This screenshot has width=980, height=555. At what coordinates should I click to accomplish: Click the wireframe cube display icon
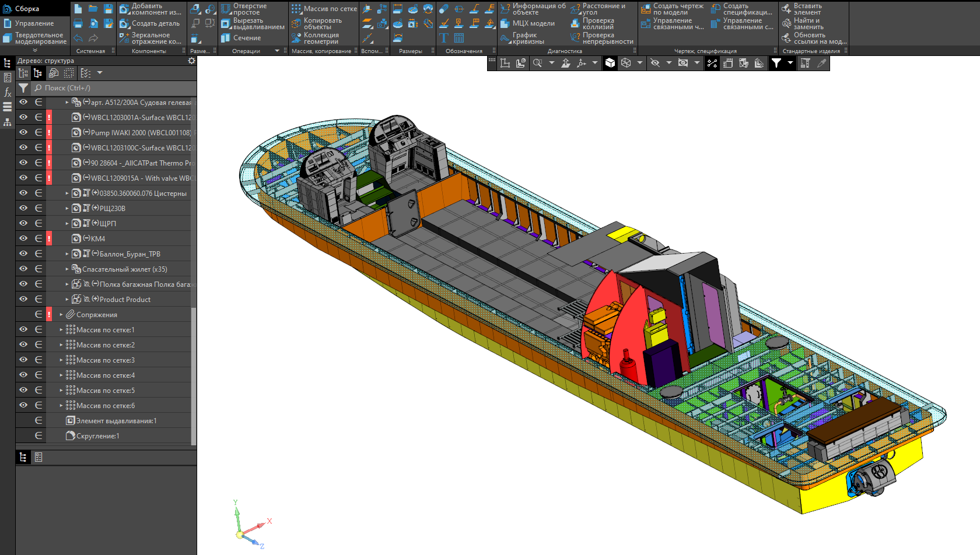click(x=626, y=63)
